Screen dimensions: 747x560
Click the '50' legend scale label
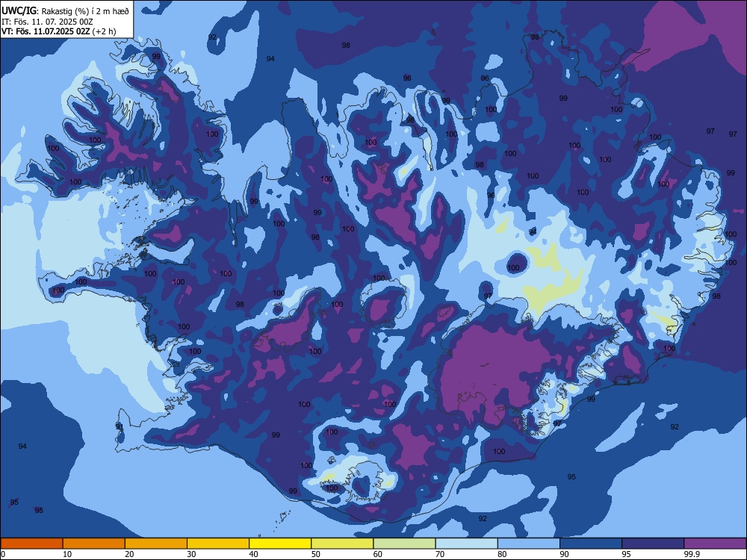316,554
